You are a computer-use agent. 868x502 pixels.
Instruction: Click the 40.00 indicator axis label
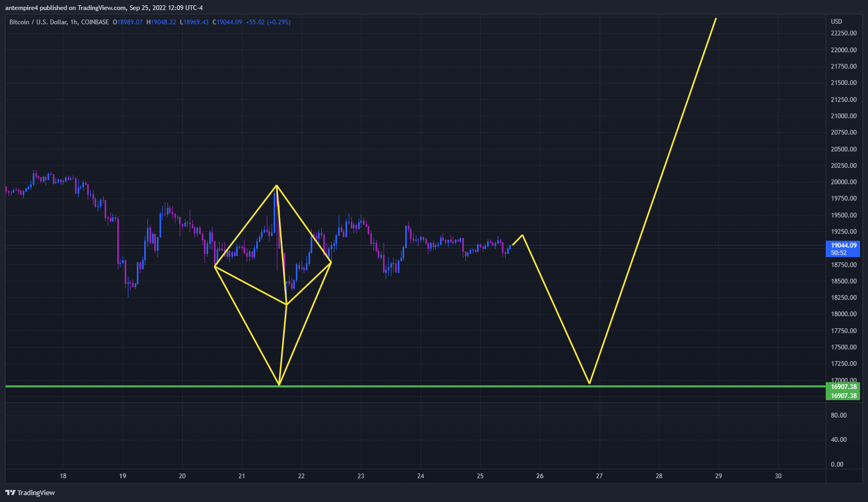838,440
